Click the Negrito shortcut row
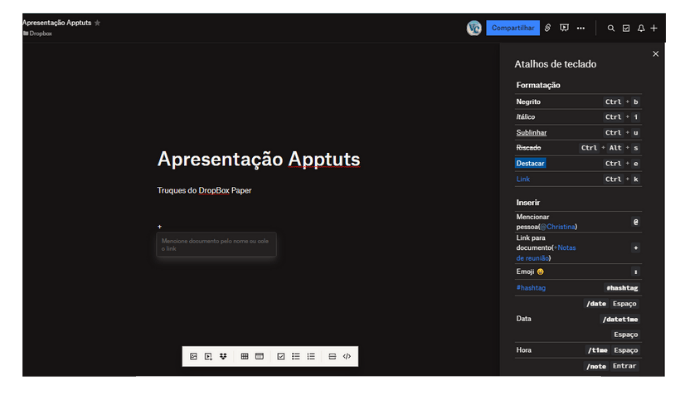The image size is (700, 400). tap(578, 102)
